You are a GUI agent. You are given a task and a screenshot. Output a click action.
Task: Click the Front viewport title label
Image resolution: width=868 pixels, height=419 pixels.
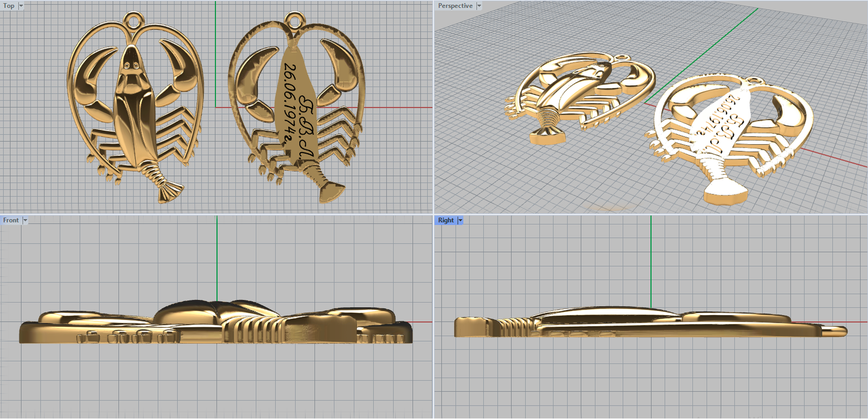pos(11,220)
